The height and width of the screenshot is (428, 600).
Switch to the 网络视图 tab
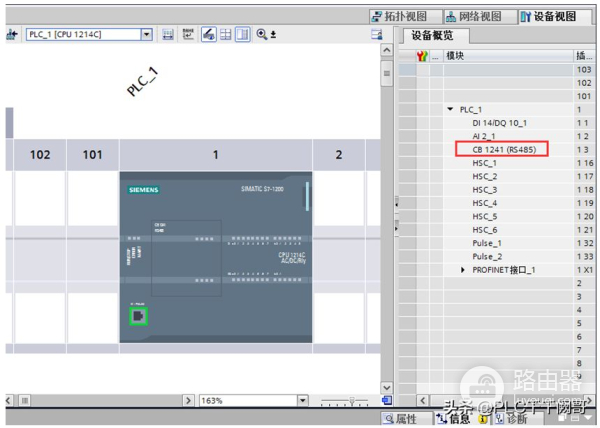[x=473, y=16]
